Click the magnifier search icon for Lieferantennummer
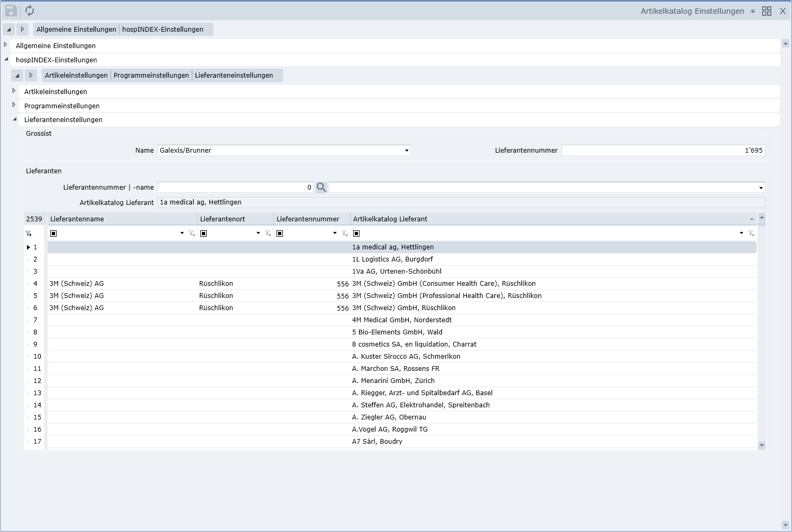The height and width of the screenshot is (532, 792). click(321, 188)
